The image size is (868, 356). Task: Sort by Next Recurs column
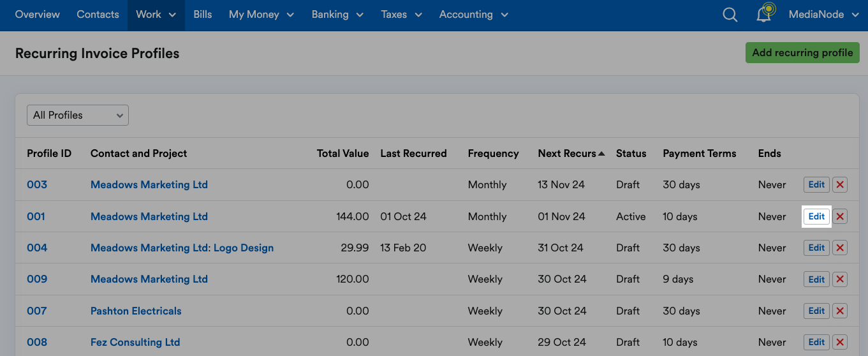pos(571,153)
